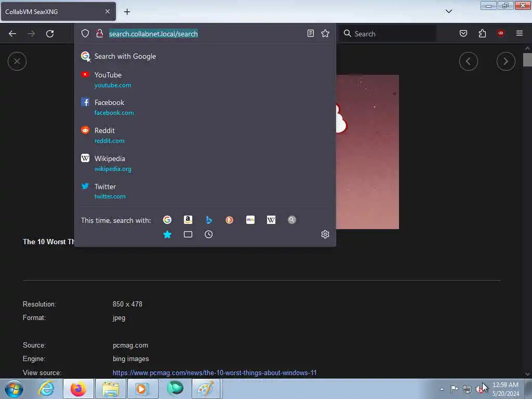Screen dimensions: 532x399
Task: Click the Action Center flag tray icon
Action: pos(454,389)
